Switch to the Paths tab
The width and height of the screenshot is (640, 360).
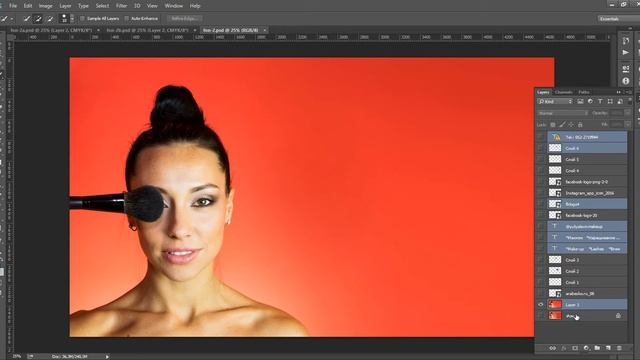tap(584, 92)
